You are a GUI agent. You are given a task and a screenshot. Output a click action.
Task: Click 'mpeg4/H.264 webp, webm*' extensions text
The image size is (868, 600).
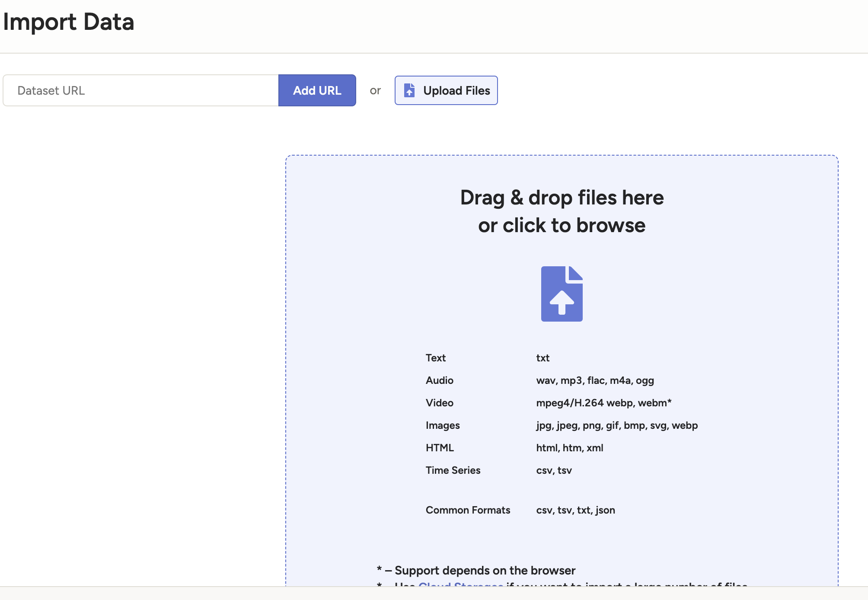tap(604, 403)
